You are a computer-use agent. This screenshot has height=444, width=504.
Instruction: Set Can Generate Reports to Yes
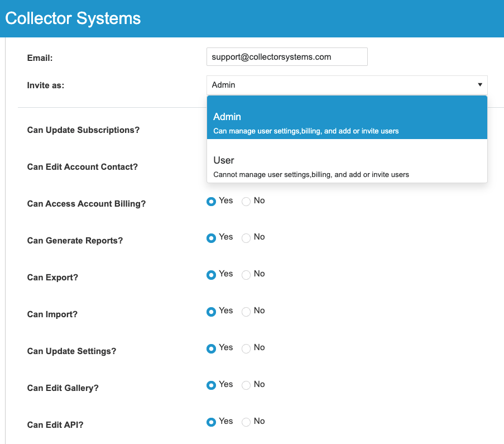pos(211,238)
